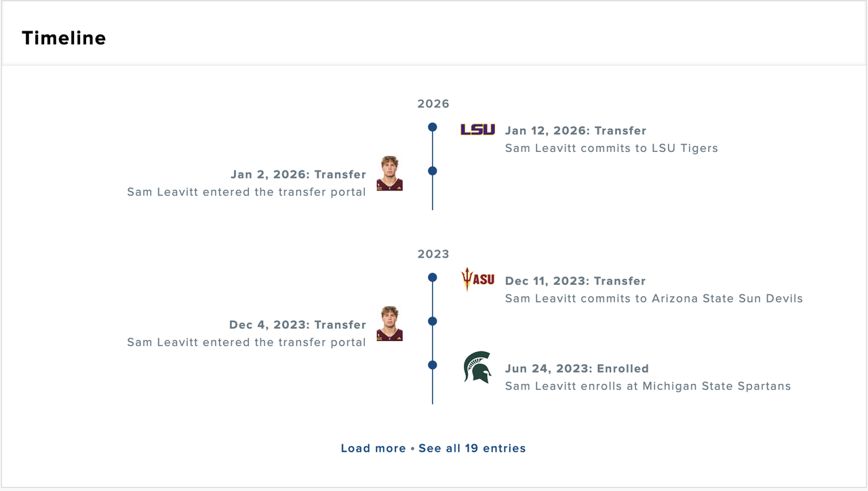Click 'Sam Leavitt enrolls at Michigan State Spartans'
The width and height of the screenshot is (868, 491).
click(648, 387)
